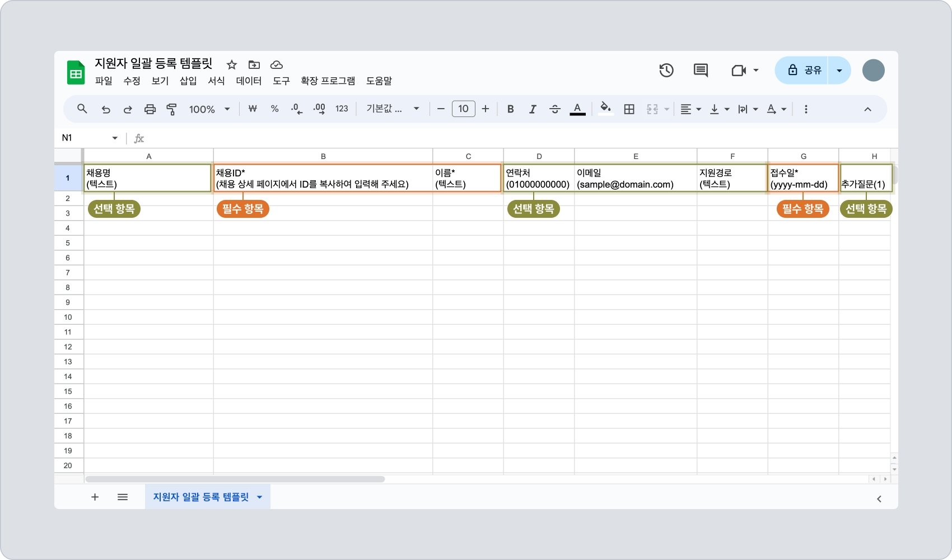Image resolution: width=952 pixels, height=560 pixels.
Task: Open the 확장 프로그램 menu
Action: click(328, 81)
